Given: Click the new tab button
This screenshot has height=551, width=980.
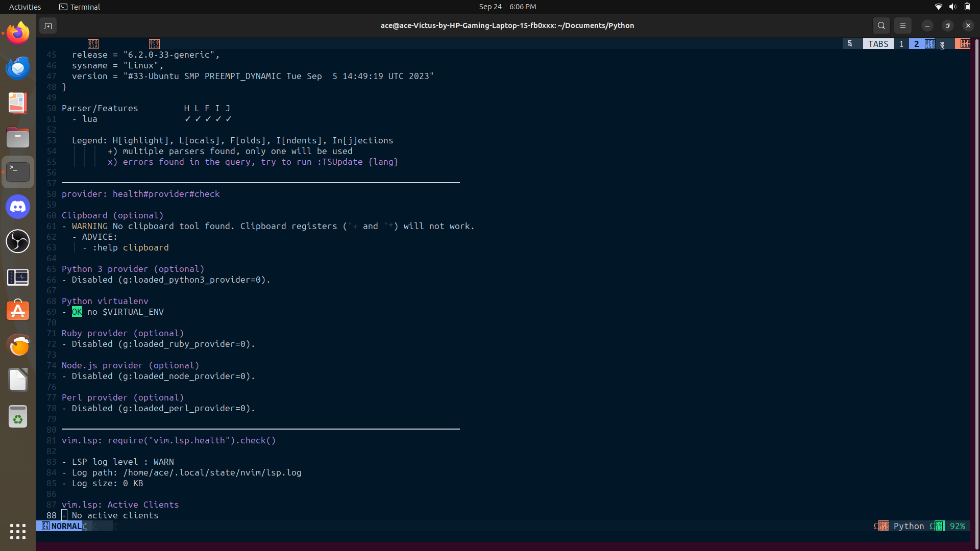Looking at the screenshot, I should pyautogui.click(x=48, y=26).
